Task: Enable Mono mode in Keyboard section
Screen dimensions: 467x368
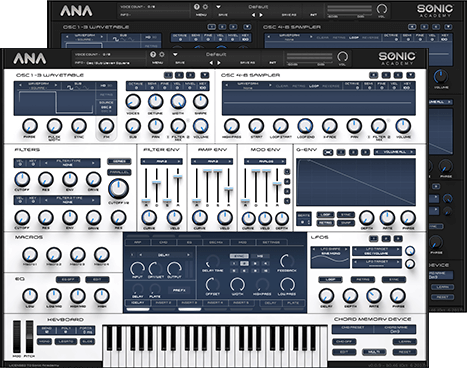Action: tap(44, 342)
